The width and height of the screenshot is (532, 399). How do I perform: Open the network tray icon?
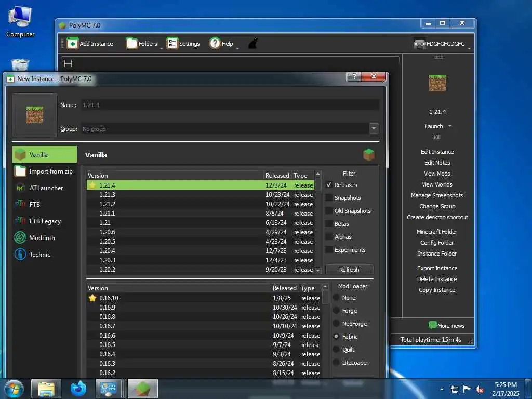tap(454, 389)
